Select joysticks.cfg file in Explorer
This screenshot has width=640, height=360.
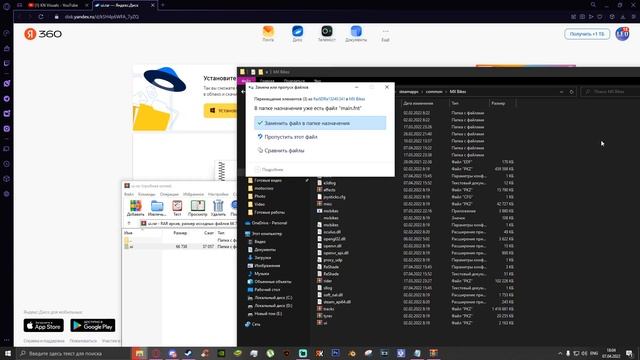[x=331, y=197]
